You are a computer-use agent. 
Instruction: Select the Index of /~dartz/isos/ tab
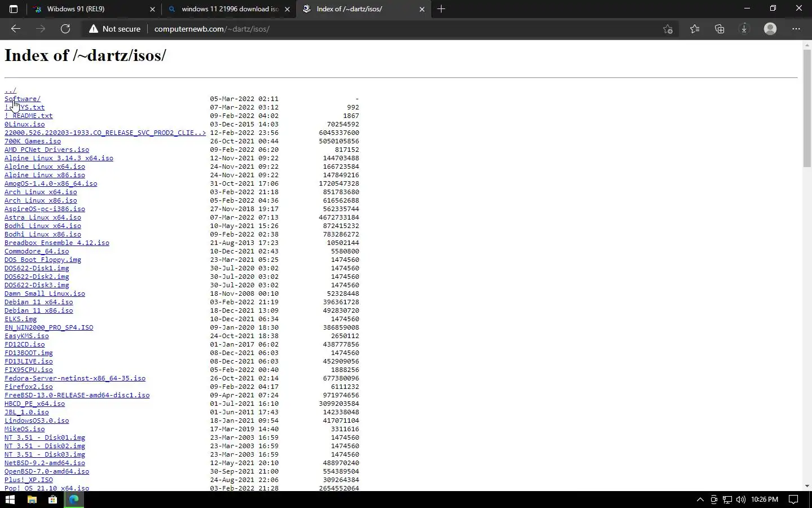click(x=364, y=9)
